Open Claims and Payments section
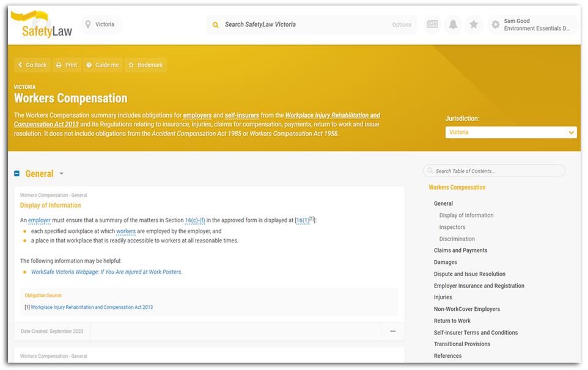Image resolution: width=588 pixels, height=370 pixels. 460,250
